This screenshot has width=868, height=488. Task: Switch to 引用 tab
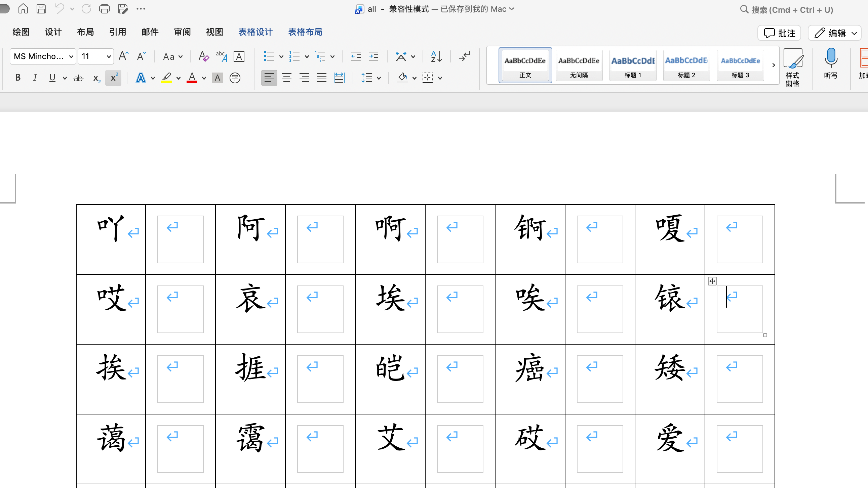[x=118, y=32]
